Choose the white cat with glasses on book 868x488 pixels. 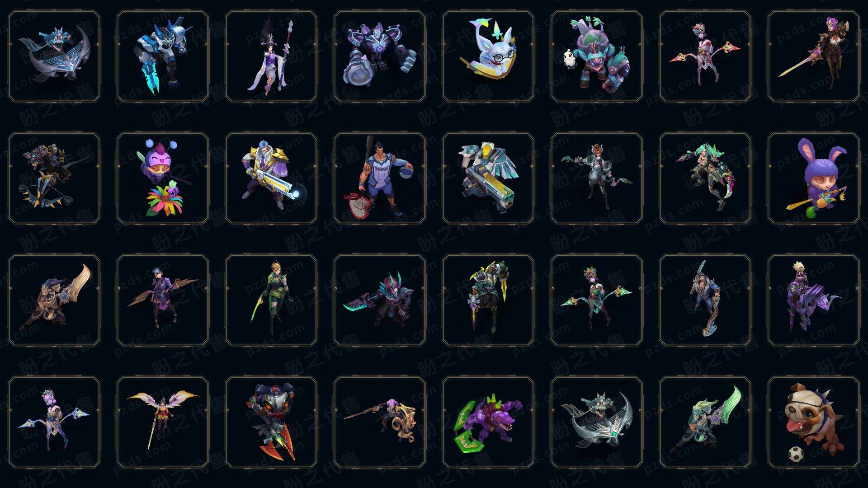(x=488, y=56)
